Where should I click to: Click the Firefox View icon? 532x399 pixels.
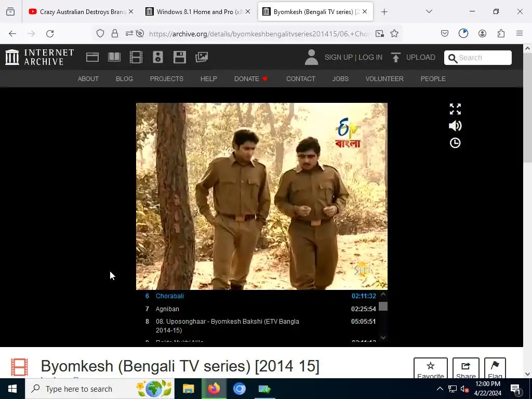click(x=10, y=11)
